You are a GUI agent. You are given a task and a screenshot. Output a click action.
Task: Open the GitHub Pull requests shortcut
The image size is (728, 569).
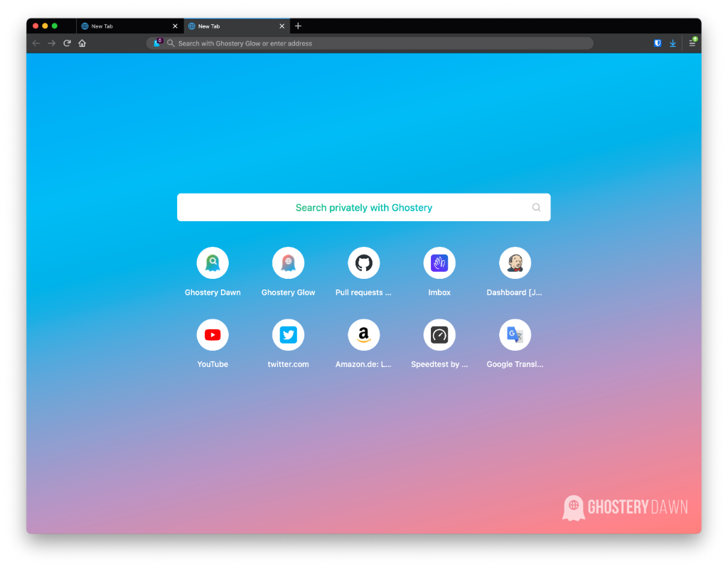[x=364, y=263]
